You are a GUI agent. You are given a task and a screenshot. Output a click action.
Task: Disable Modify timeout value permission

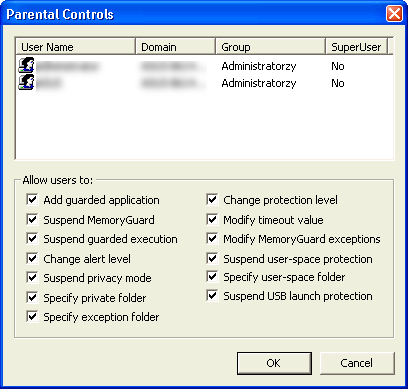pos(212,220)
